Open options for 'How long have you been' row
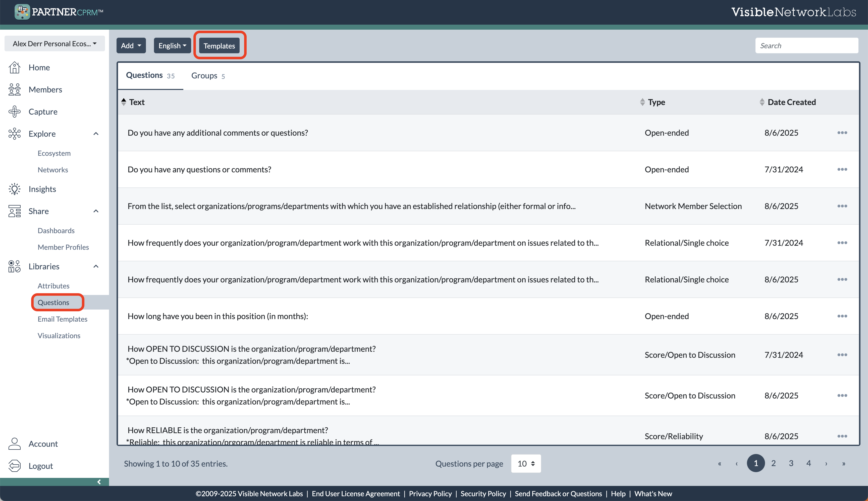The width and height of the screenshot is (868, 501). click(x=842, y=316)
